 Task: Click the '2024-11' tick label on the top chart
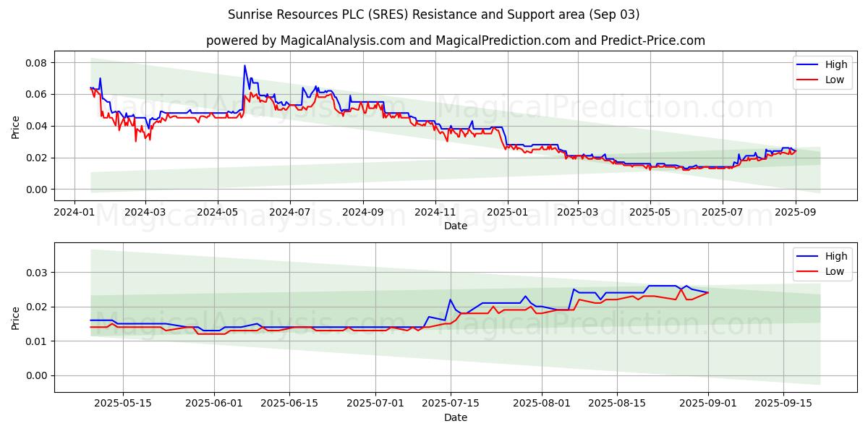click(x=435, y=213)
